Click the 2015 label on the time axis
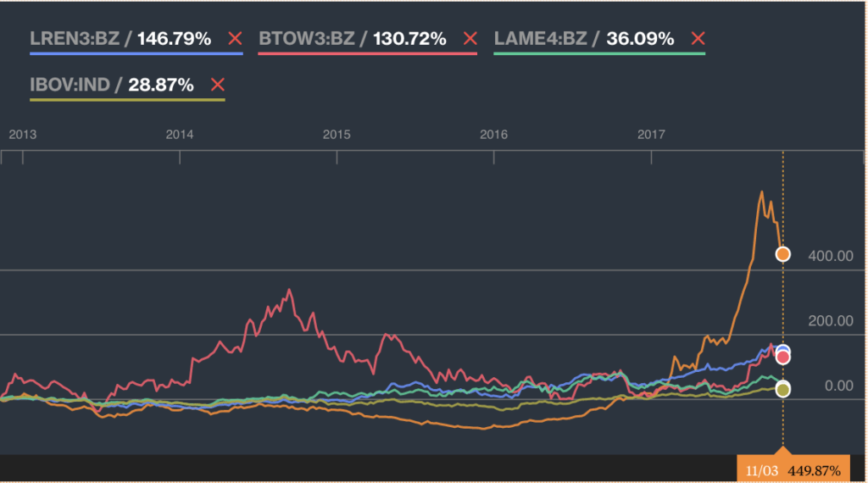This screenshot has height=483, width=868. (337, 134)
